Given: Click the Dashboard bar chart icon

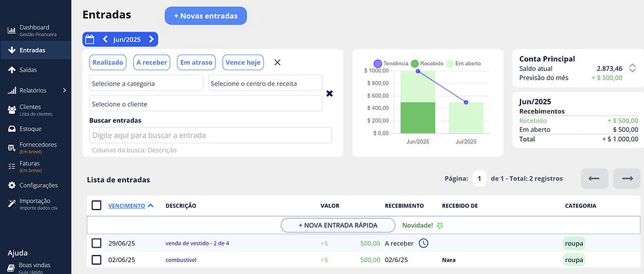Looking at the screenshot, I should coord(12,30).
